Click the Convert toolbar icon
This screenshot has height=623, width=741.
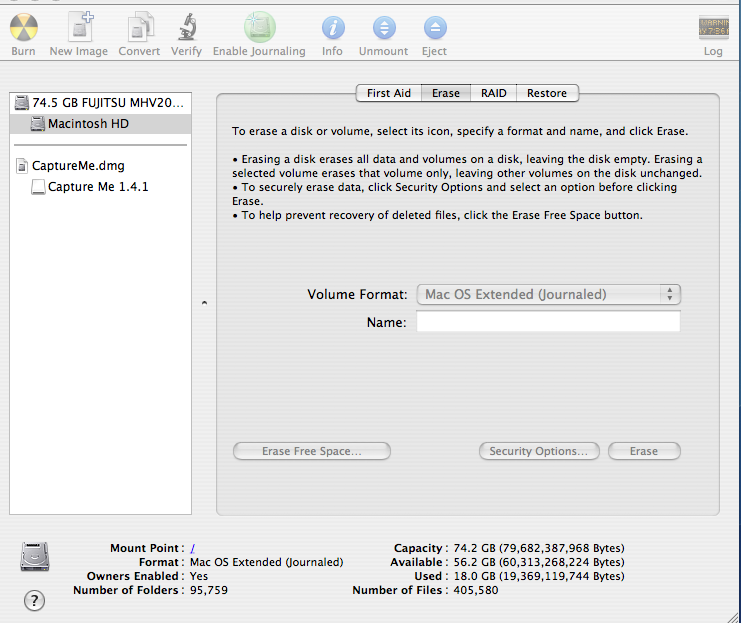coord(140,28)
